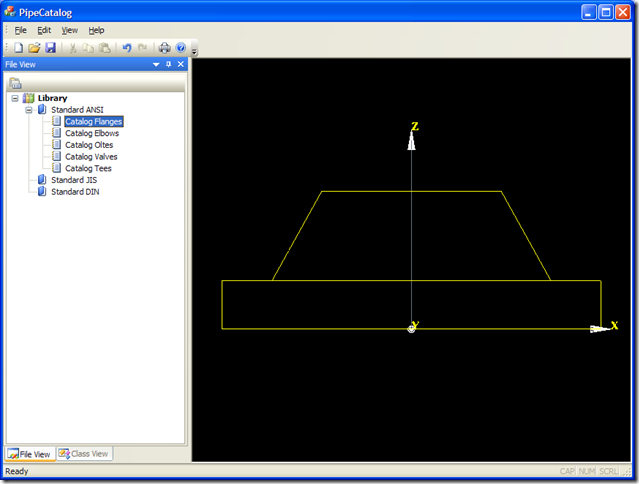Click the Redo arrow icon

[x=142, y=48]
